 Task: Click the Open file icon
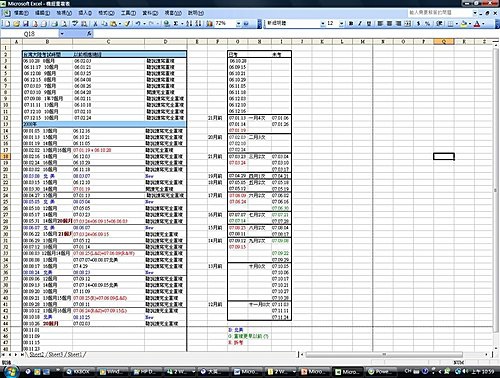16,23
